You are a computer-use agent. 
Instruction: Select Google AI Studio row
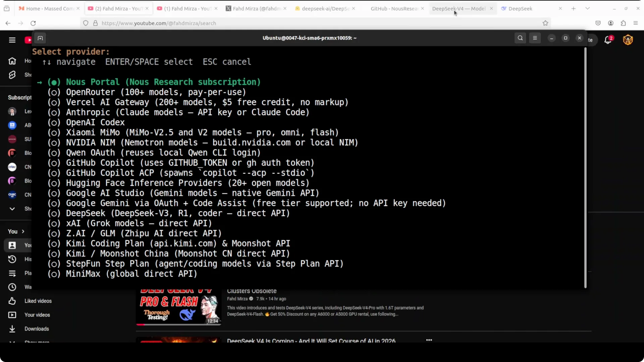coord(183,193)
